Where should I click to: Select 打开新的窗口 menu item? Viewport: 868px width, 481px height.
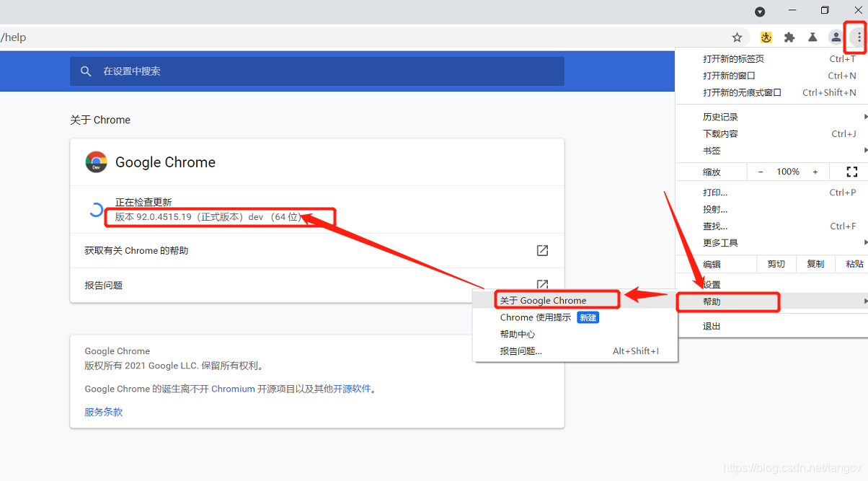(771, 76)
